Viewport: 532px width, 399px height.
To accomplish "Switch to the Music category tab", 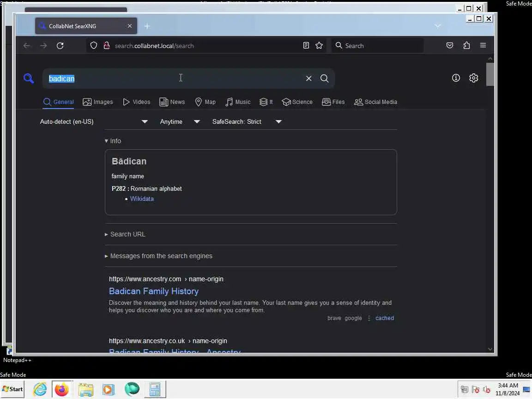I will [238, 102].
